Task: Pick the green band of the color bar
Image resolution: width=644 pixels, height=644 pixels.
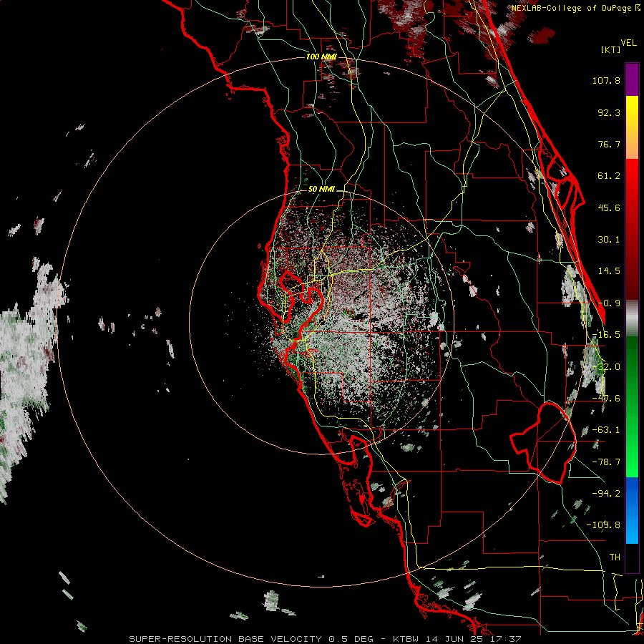Action: point(632,406)
